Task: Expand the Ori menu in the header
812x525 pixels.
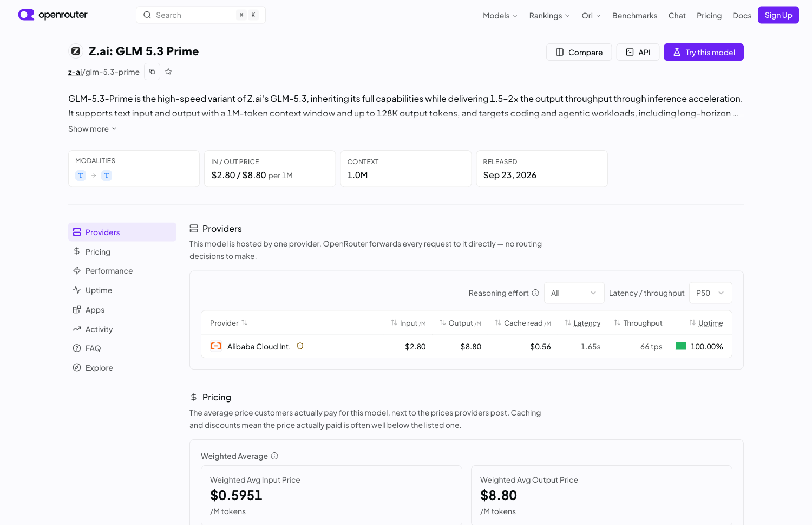Action: coord(591,16)
